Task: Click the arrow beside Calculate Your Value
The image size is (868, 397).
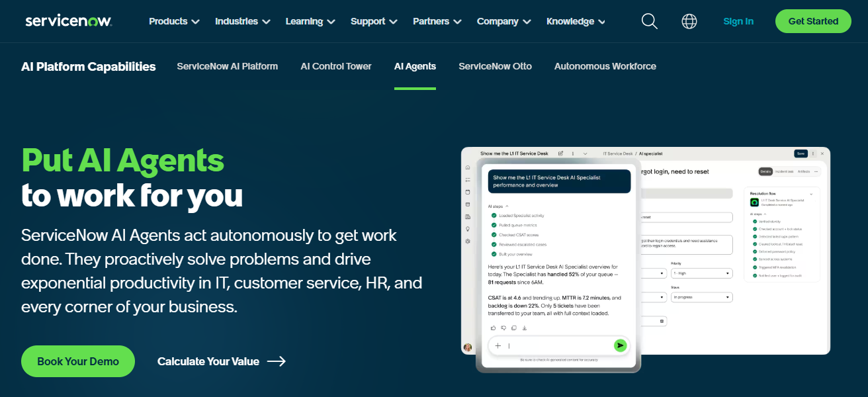Action: [x=277, y=361]
